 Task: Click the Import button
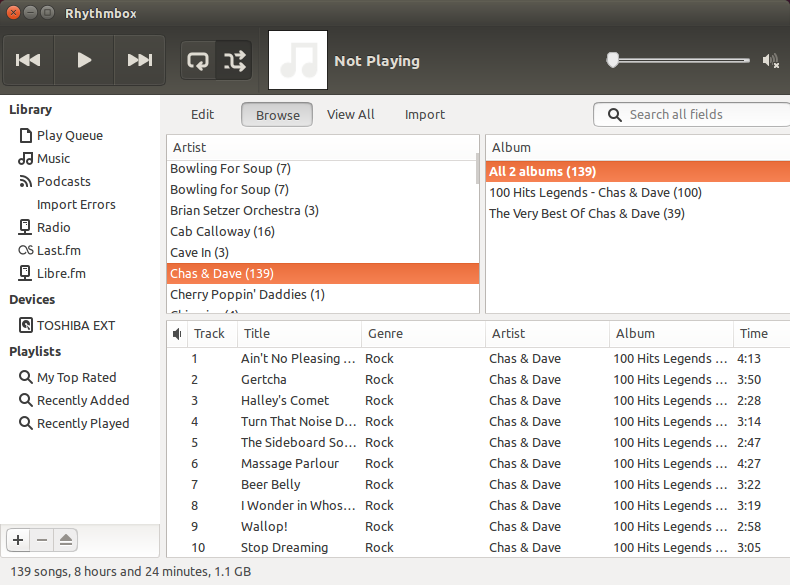[x=425, y=115]
